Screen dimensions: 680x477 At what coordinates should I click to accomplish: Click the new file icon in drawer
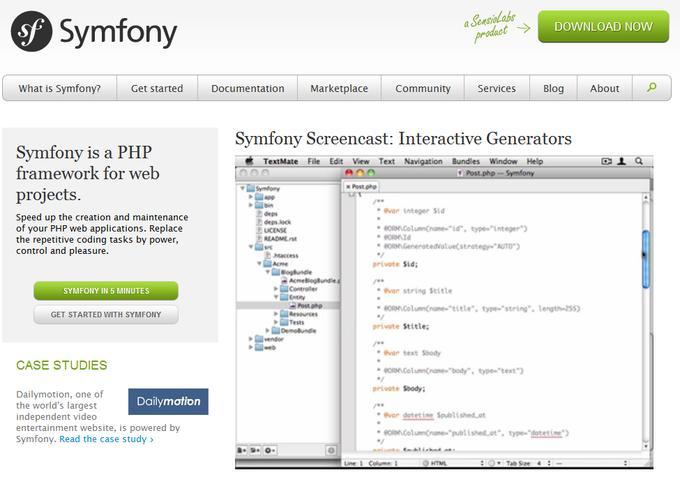[242, 451]
